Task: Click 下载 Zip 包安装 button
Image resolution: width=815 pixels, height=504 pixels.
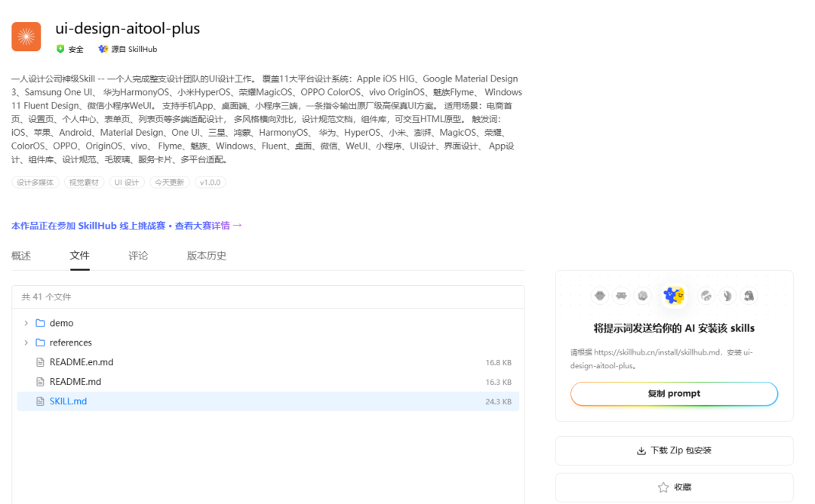Action: coord(674,450)
